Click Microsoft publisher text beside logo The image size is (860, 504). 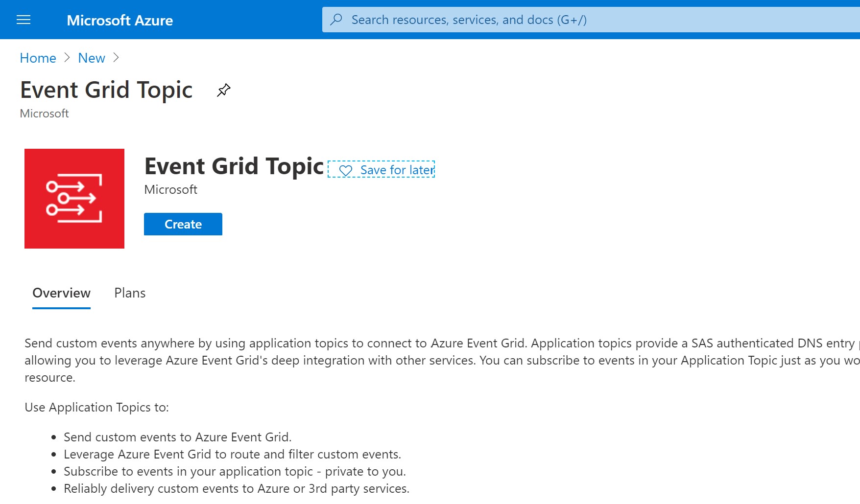pos(170,189)
